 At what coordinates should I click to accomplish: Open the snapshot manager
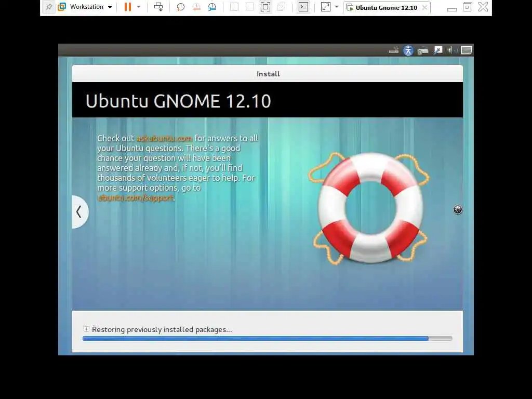click(212, 7)
